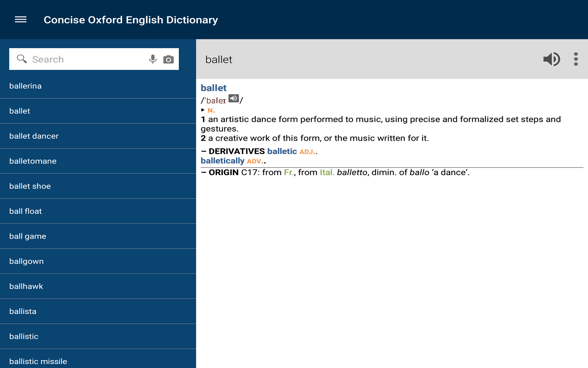Play the phonetic audio next to /ˈbaleɪ/

click(234, 98)
